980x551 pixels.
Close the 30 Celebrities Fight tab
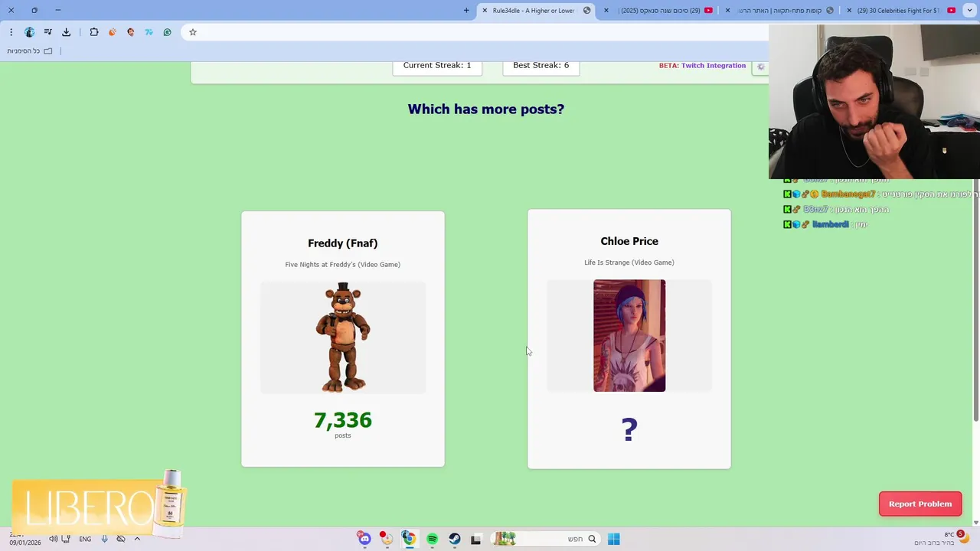pos(849,11)
